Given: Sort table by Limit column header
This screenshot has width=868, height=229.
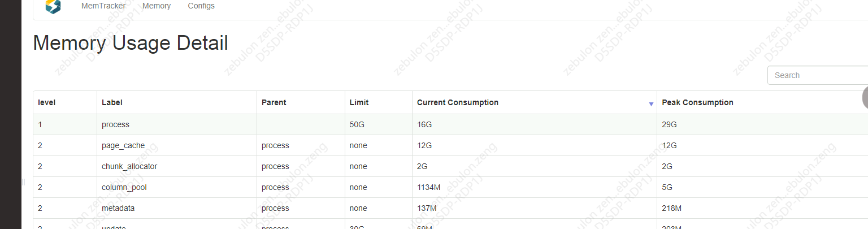Looking at the screenshot, I should click(x=359, y=102).
